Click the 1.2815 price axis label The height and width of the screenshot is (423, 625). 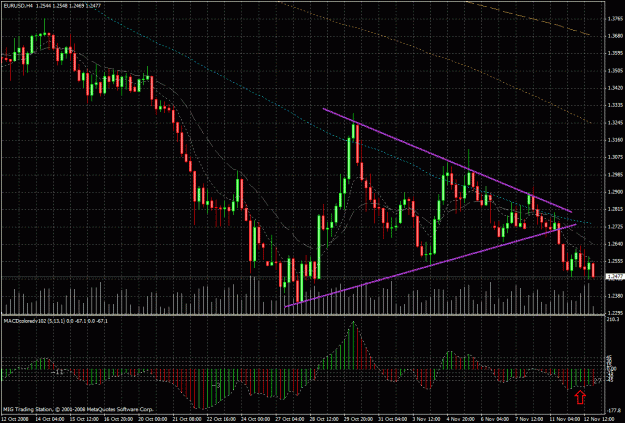pyautogui.click(x=613, y=209)
